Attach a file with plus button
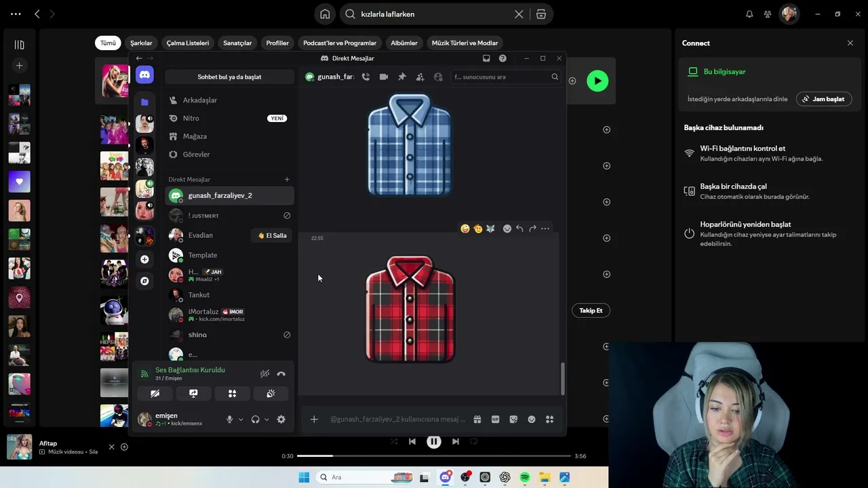868x488 pixels. 314,420
